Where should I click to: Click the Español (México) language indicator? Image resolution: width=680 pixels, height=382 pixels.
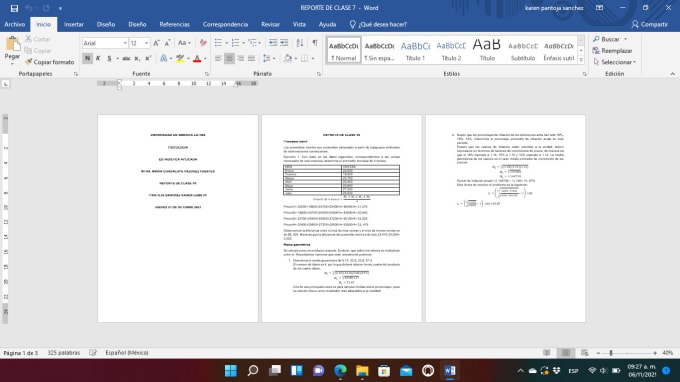coord(127,353)
